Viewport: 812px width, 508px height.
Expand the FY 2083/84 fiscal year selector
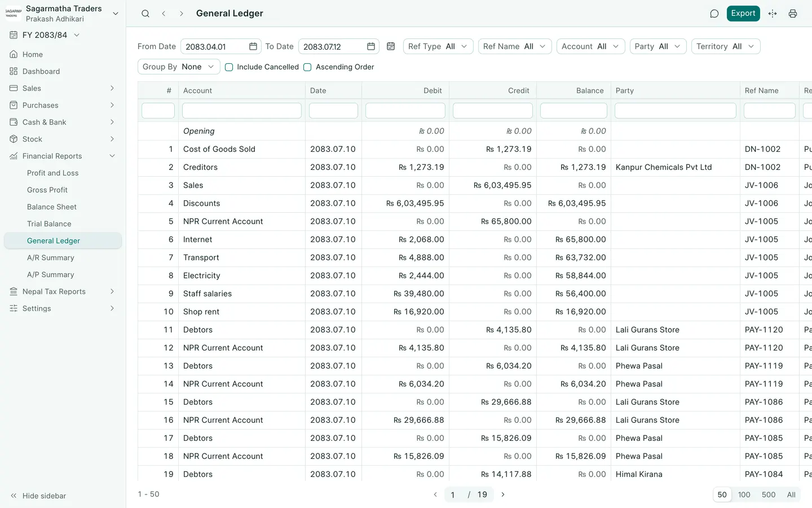[45, 35]
